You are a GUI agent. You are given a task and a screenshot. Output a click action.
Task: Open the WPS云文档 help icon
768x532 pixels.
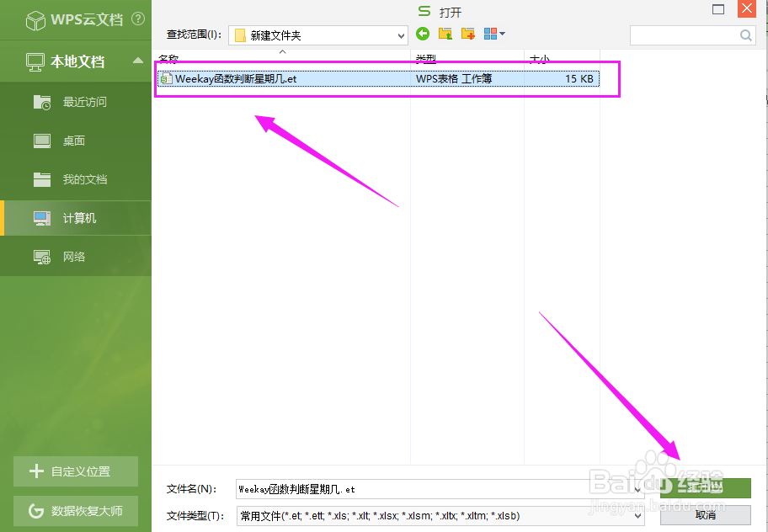click(140, 19)
